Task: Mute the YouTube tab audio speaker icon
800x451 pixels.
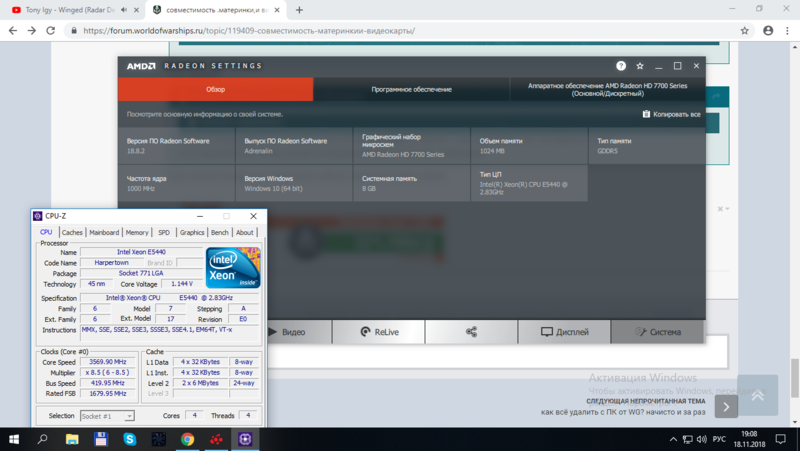Action: pyautogui.click(x=123, y=10)
